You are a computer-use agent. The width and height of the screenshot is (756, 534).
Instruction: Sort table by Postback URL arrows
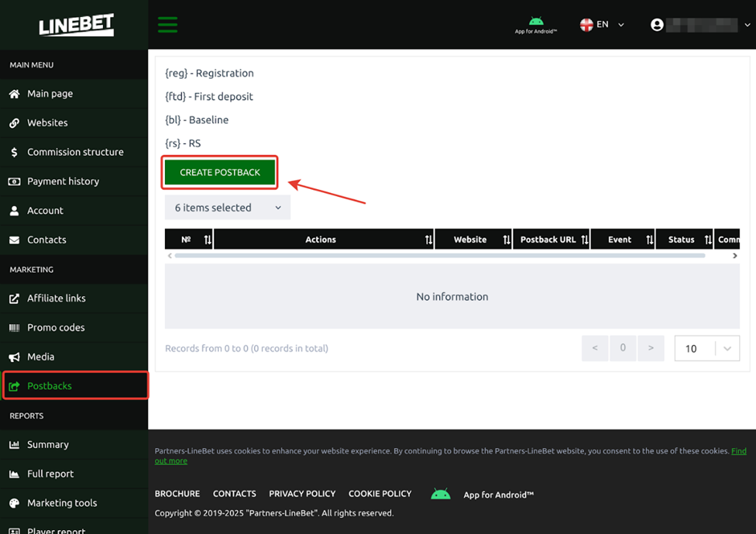(x=585, y=240)
